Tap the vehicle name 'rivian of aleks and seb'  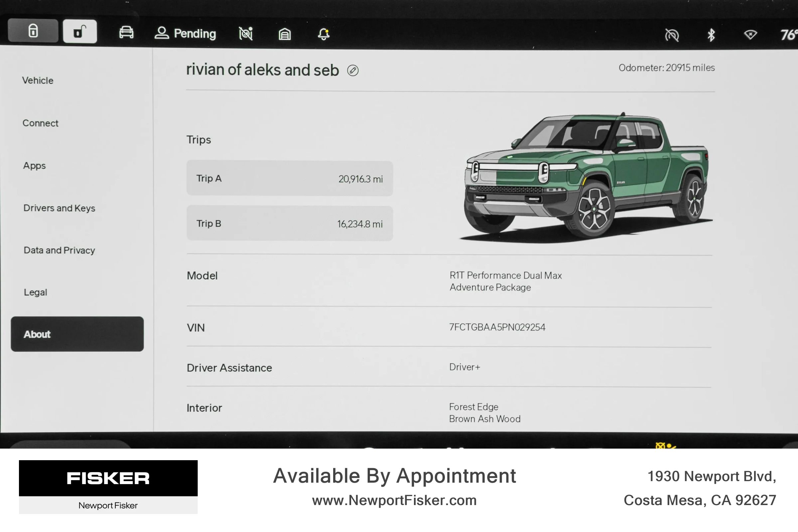263,69
